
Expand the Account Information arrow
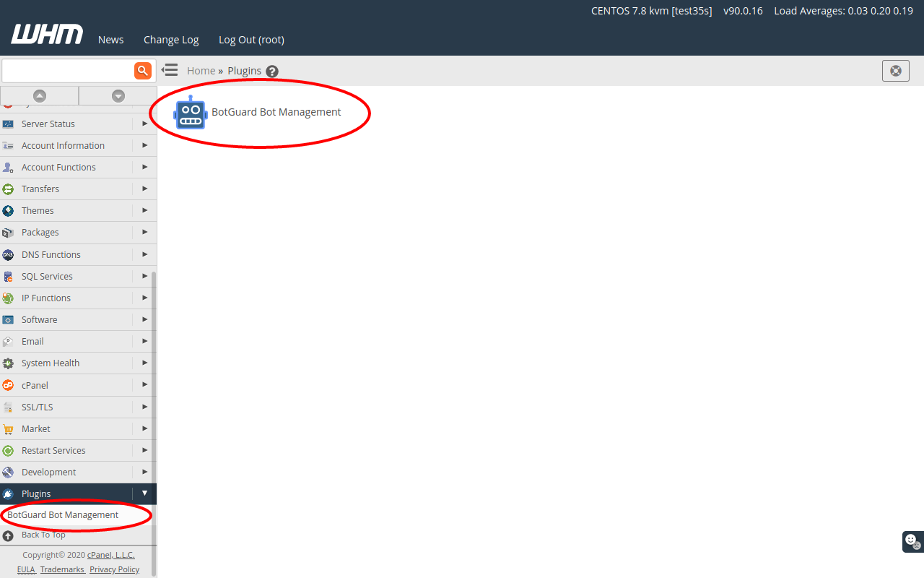click(144, 146)
